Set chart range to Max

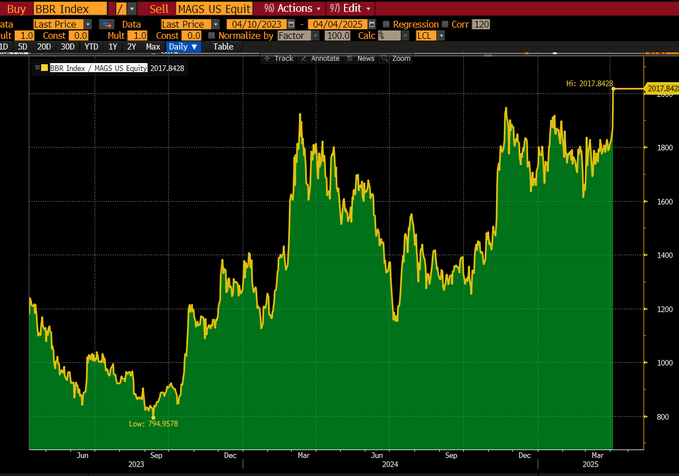[152, 46]
